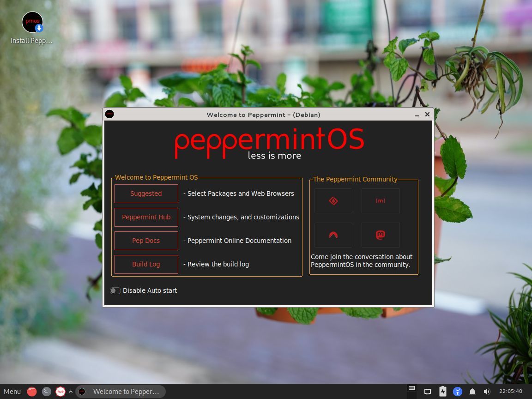
Task: Click the red hub icon in the taskbar
Action: pos(60,391)
